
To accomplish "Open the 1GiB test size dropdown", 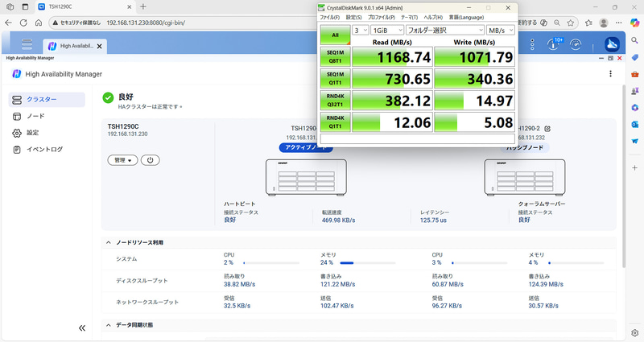I will point(387,31).
